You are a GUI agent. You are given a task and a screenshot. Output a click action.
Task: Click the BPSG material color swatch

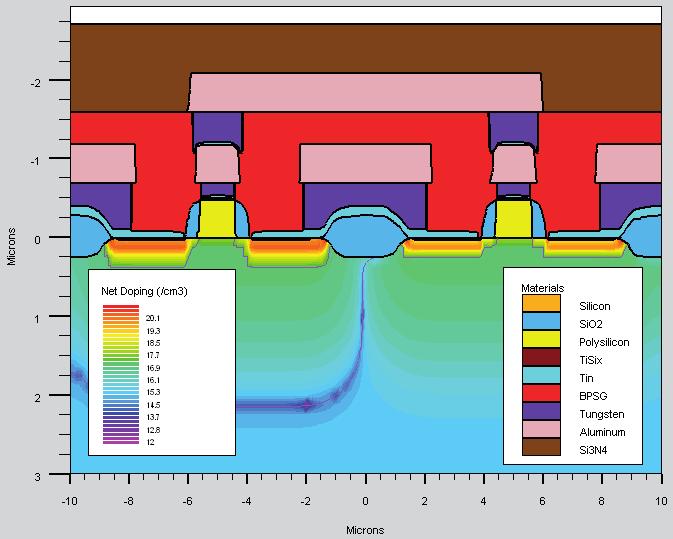541,393
